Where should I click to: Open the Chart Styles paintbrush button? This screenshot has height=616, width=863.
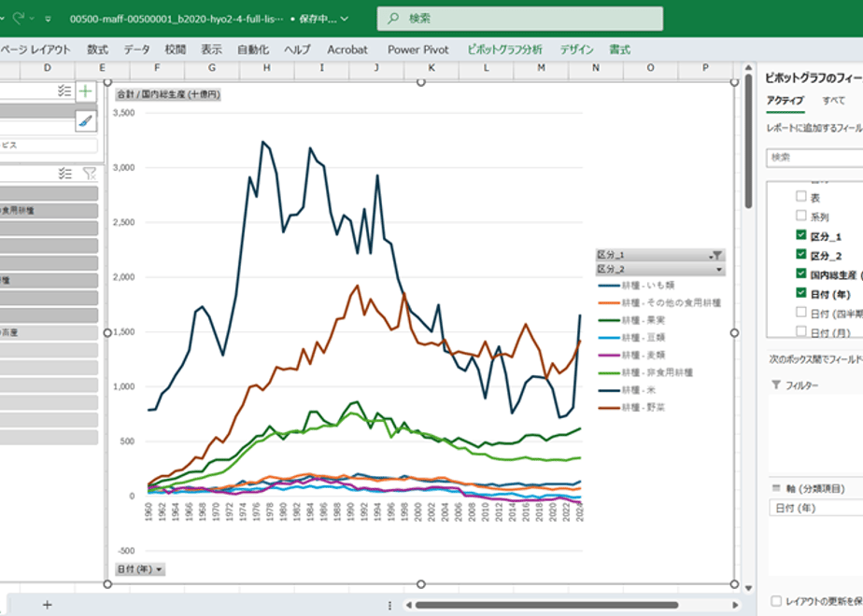85,121
